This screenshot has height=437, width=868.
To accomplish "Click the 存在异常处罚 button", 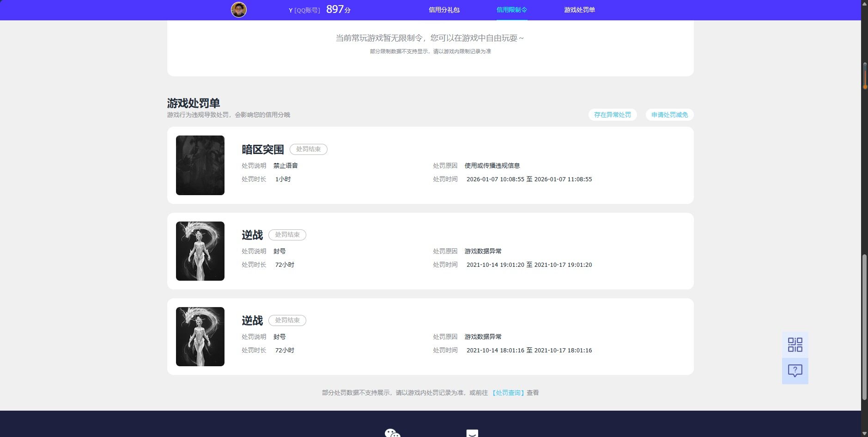I will tap(613, 115).
